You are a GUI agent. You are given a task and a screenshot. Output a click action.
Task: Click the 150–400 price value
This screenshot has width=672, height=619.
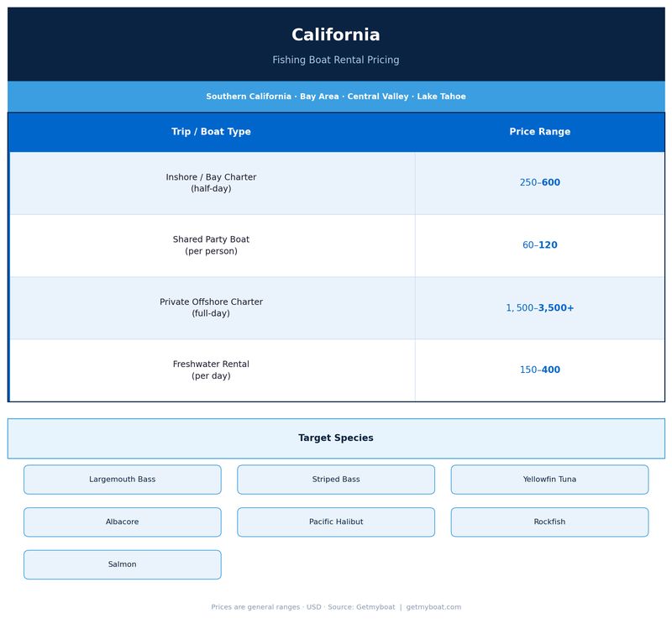(539, 370)
